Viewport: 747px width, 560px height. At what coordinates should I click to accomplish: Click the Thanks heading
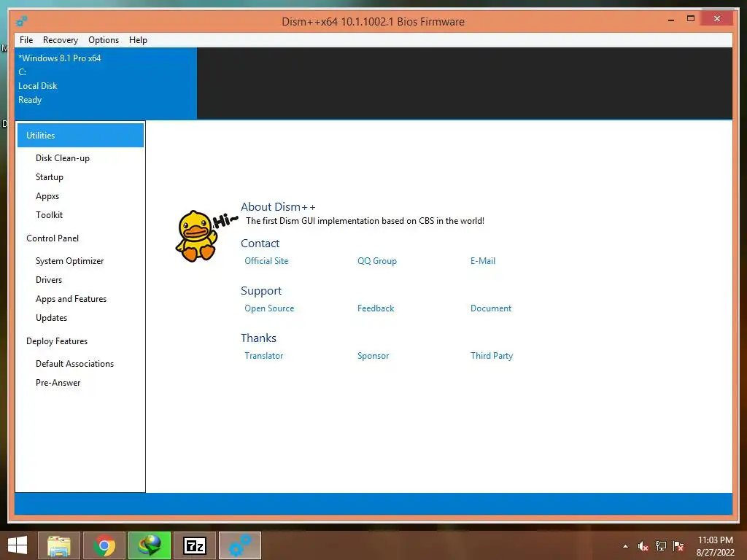tap(258, 338)
